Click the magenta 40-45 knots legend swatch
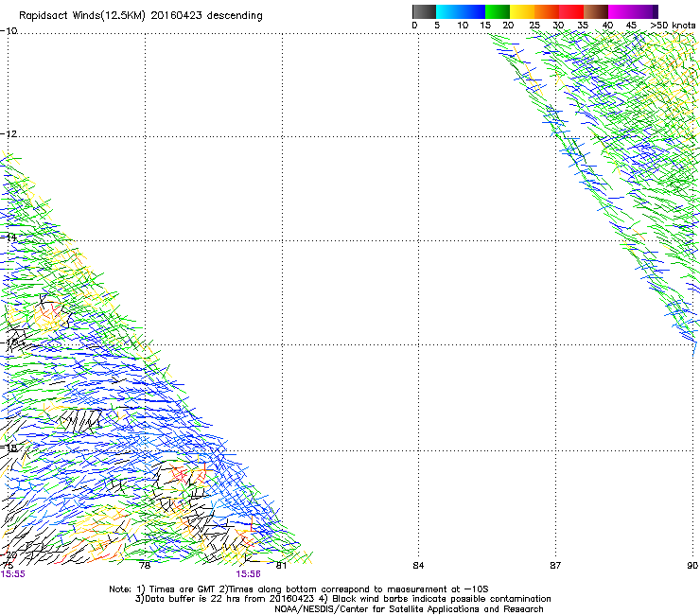The height and width of the screenshot is (615, 700). tap(621, 11)
